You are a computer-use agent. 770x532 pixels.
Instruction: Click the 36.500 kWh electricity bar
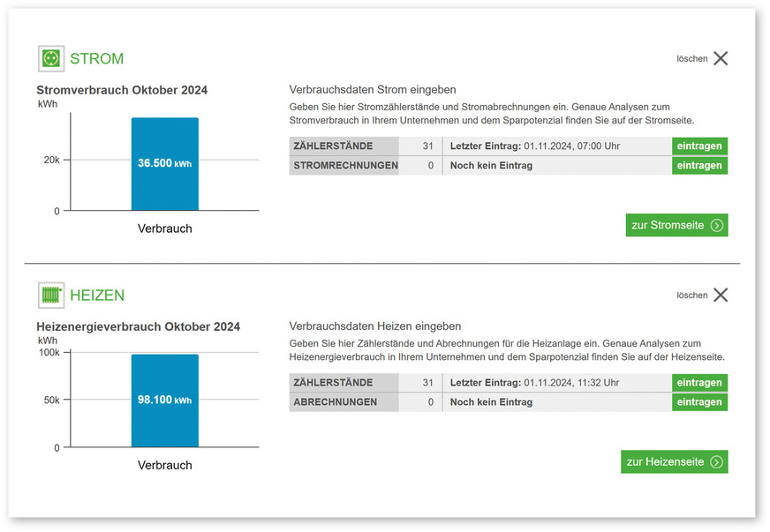click(165, 164)
